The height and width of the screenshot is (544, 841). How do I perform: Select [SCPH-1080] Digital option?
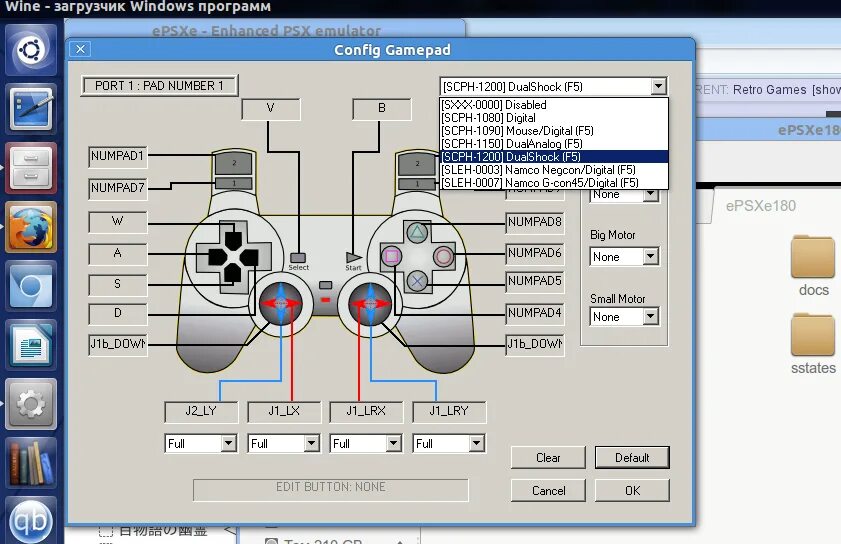pos(554,117)
